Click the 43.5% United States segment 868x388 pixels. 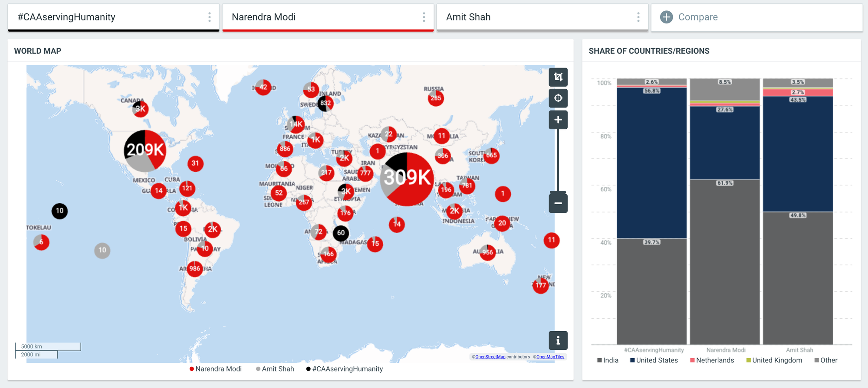coord(798,154)
